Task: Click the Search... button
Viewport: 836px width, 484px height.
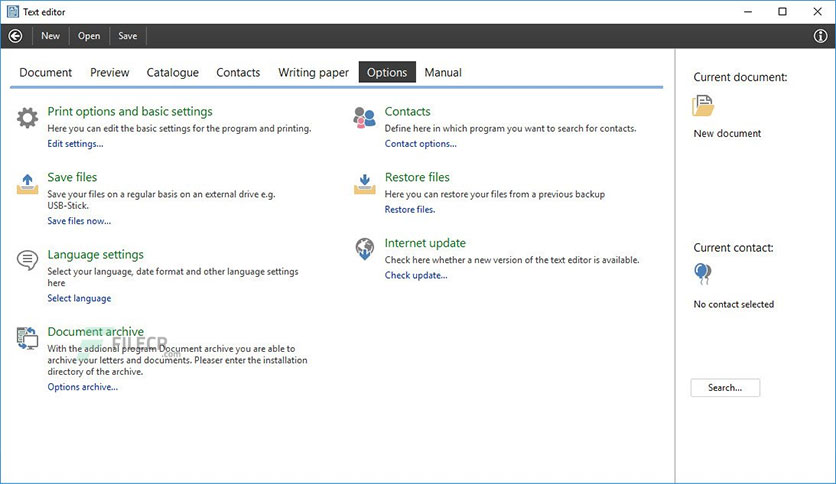Action: (725, 388)
